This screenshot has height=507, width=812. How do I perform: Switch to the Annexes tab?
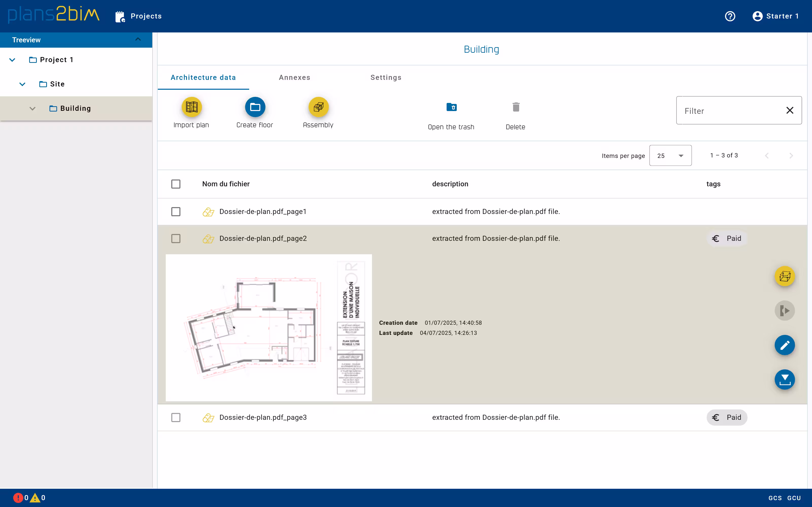[294, 78]
